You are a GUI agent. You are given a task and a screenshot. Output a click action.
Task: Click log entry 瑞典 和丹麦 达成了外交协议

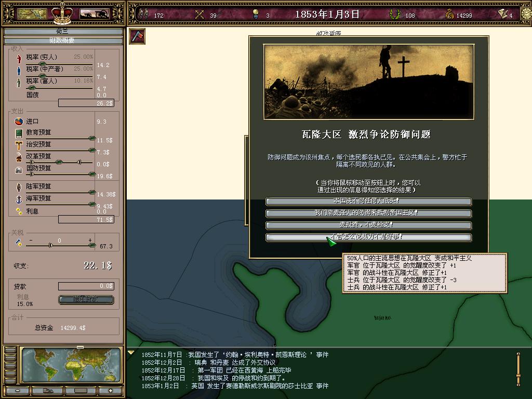point(208,363)
